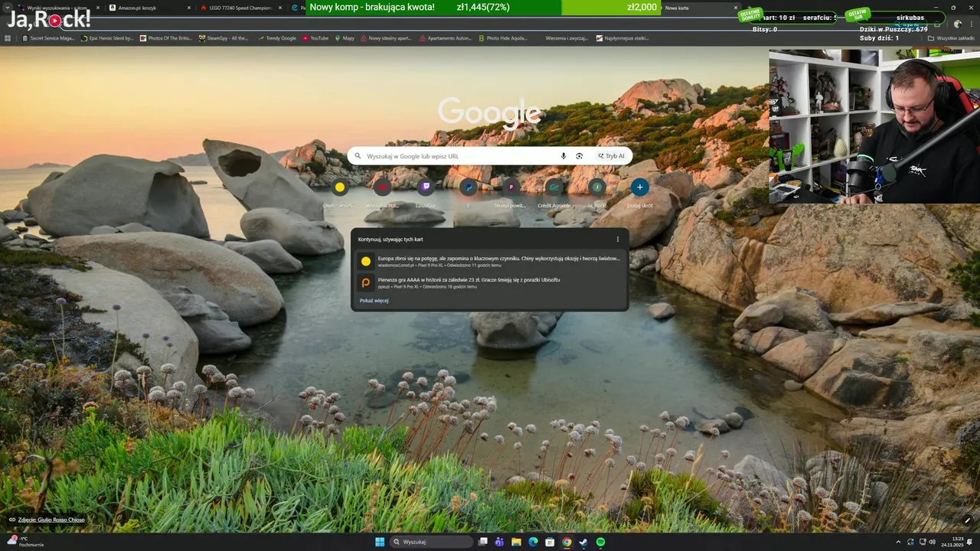Screen dimensions: 980x551
Task: Open the Europa zbroi się article
Action: (x=490, y=261)
